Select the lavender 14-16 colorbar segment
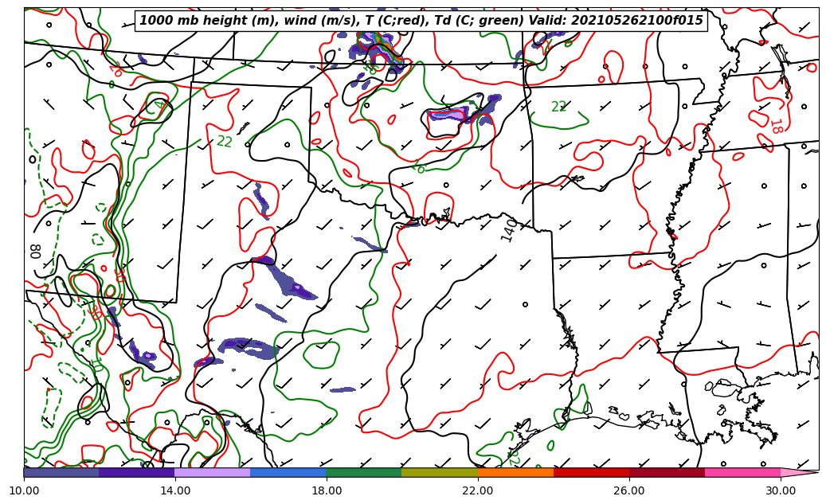This screenshot has width=826, height=504. (x=213, y=472)
